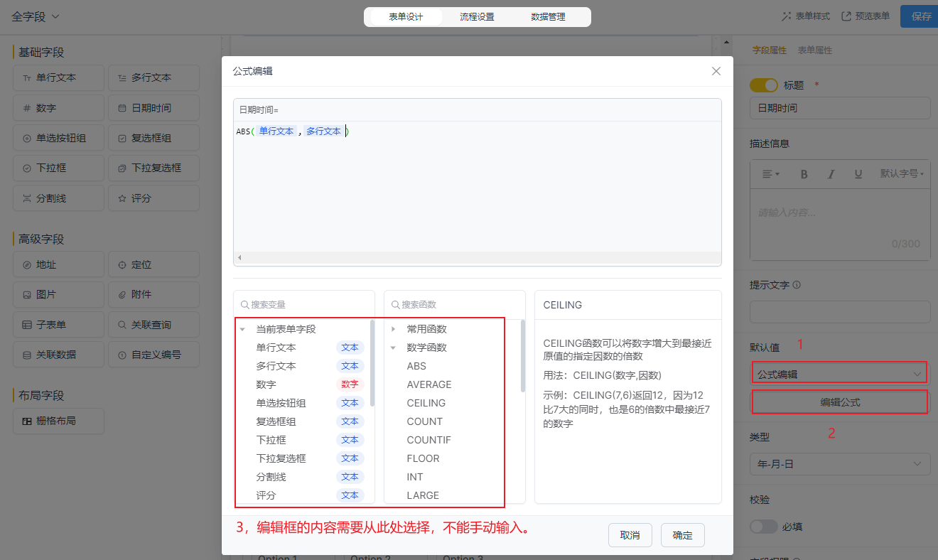Click the 预览表单 external-link icon
The width and height of the screenshot is (938, 560).
click(x=846, y=16)
